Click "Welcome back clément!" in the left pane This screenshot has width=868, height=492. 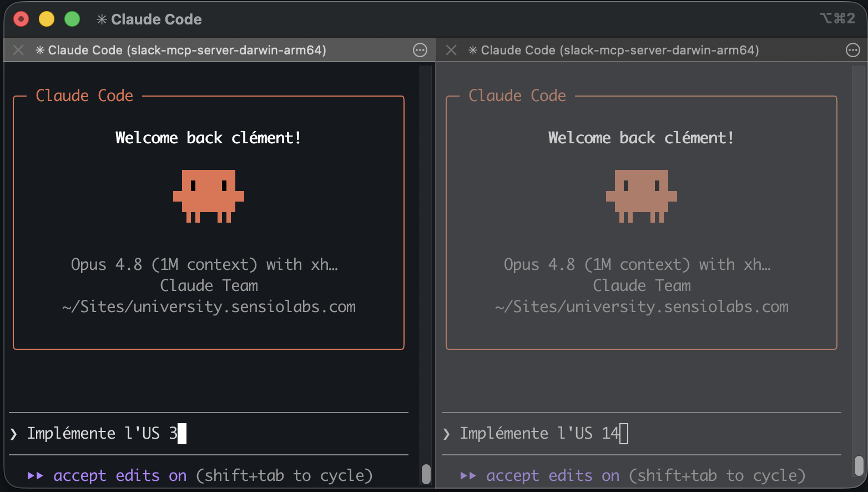pyautogui.click(x=209, y=138)
